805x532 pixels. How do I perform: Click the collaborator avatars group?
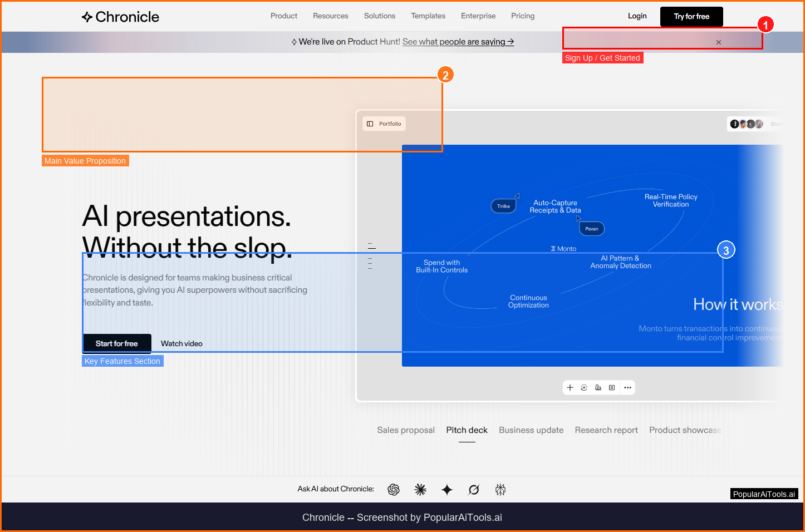[x=747, y=124]
